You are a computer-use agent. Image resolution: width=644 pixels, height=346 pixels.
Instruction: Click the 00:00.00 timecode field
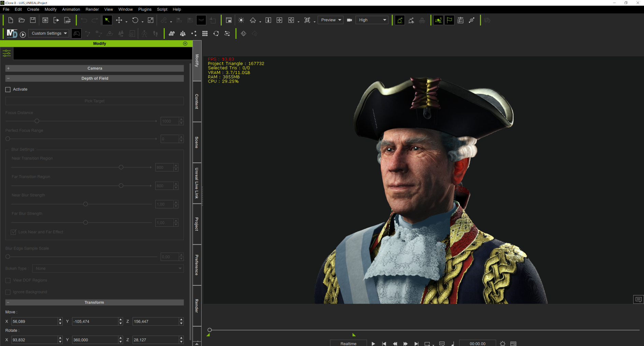(x=477, y=343)
